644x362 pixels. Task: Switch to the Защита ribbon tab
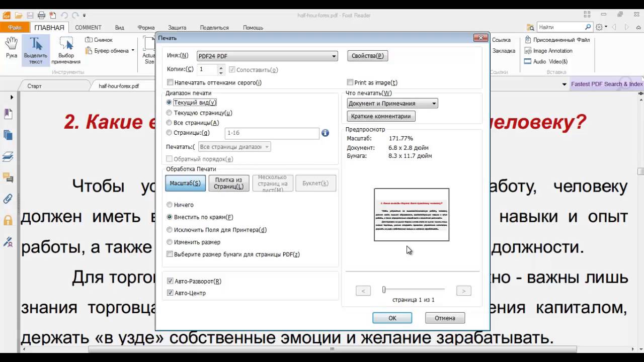point(177,28)
